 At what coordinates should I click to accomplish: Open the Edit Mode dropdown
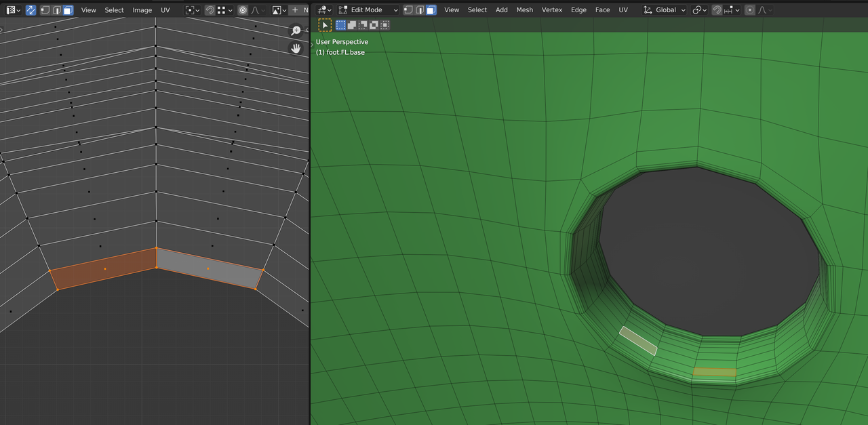[368, 10]
